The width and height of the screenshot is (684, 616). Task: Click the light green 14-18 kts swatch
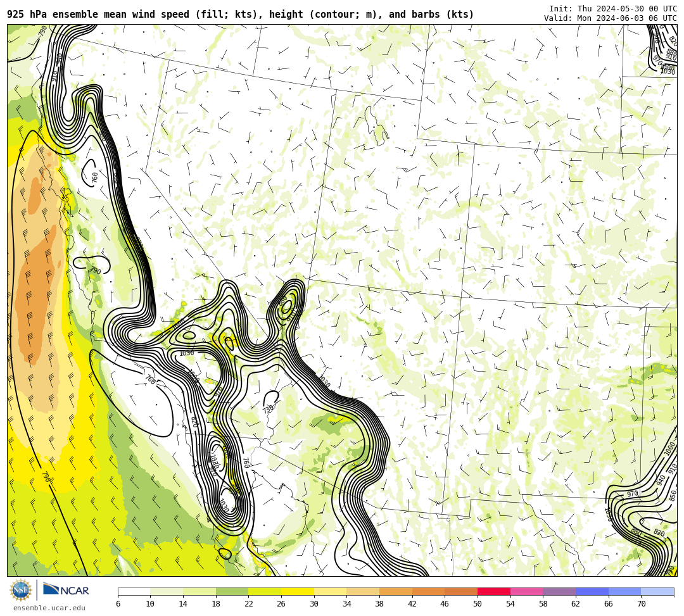pos(199,591)
